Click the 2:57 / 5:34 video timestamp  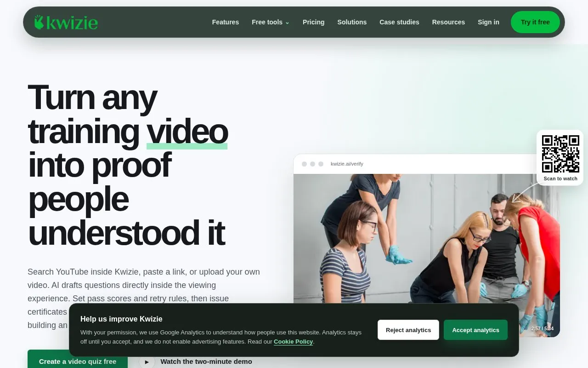pyautogui.click(x=542, y=328)
